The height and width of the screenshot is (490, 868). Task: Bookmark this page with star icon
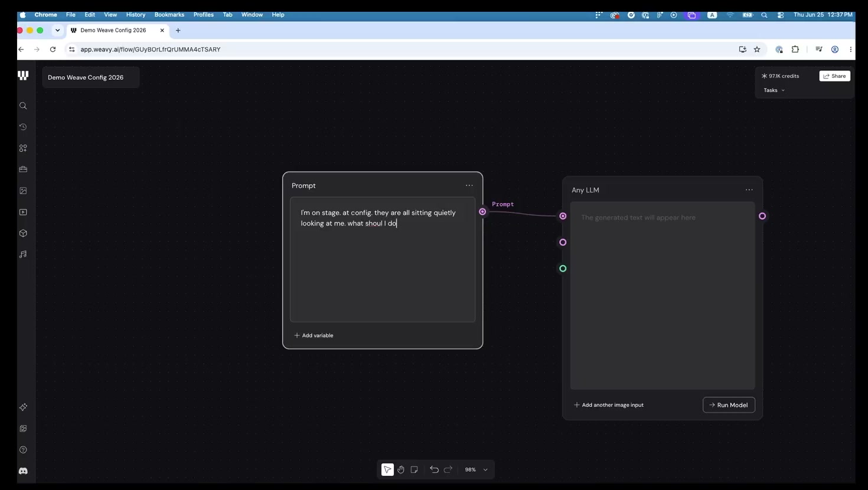(757, 50)
